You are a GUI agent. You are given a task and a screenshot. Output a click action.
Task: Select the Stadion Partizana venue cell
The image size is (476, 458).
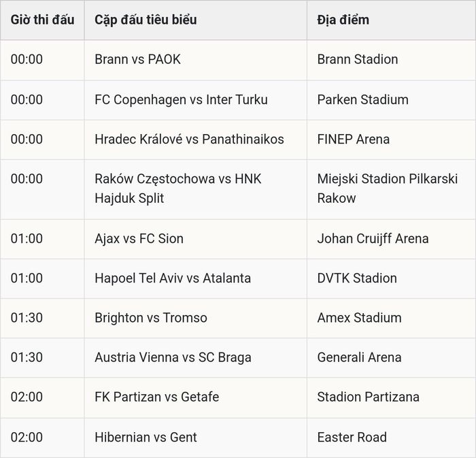click(x=391, y=397)
